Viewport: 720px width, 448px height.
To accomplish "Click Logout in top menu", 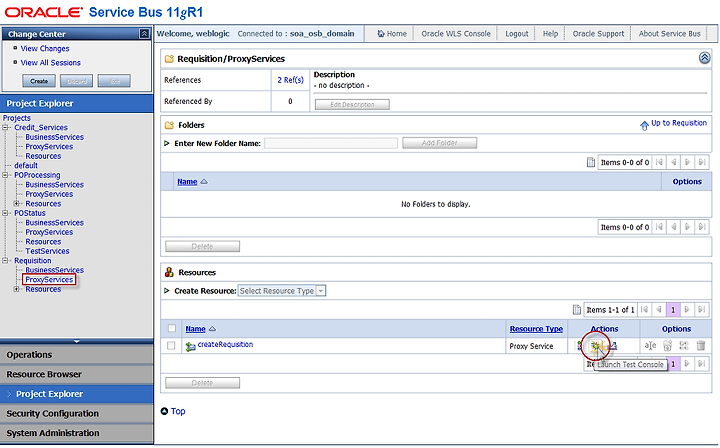I will point(517,34).
